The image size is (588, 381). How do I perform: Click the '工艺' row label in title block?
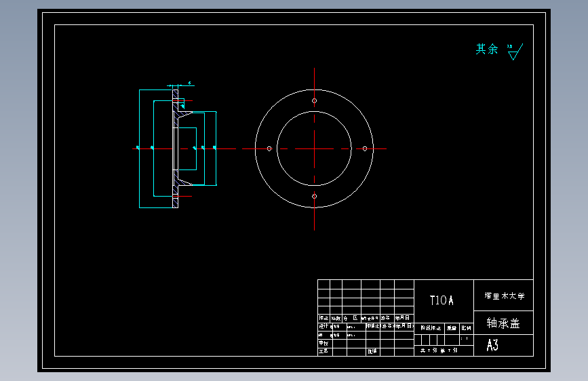tap(324, 351)
